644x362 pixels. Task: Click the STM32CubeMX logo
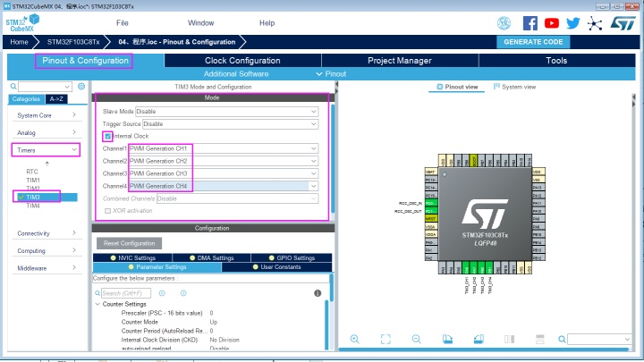[x=22, y=23]
